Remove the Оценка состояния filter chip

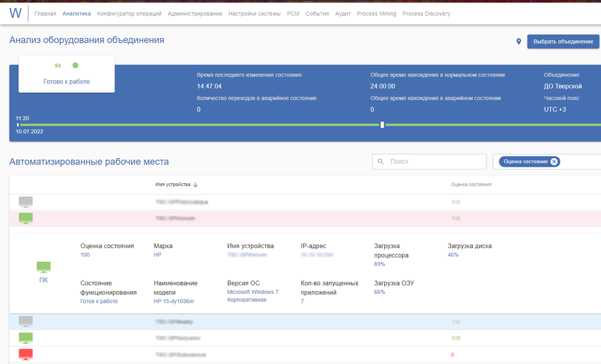[554, 162]
